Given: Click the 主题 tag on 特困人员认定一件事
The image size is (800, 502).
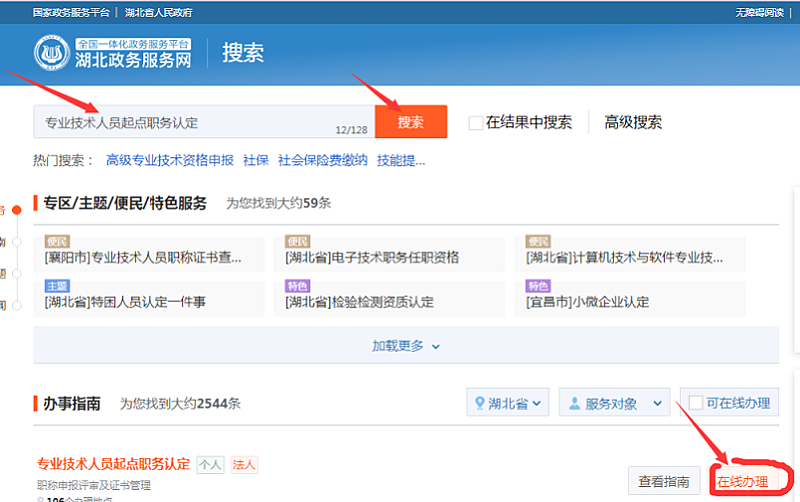Looking at the screenshot, I should pyautogui.click(x=57, y=286).
